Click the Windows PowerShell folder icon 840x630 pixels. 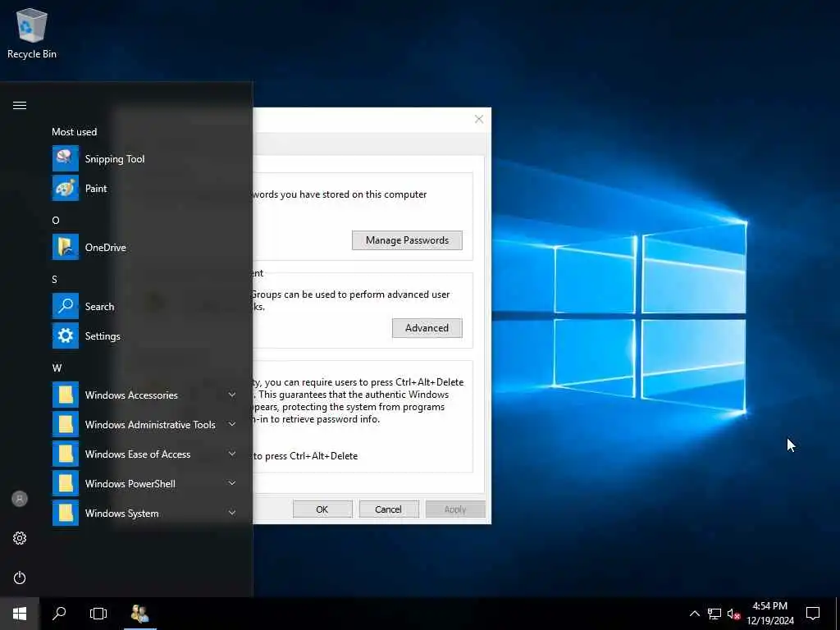click(66, 483)
